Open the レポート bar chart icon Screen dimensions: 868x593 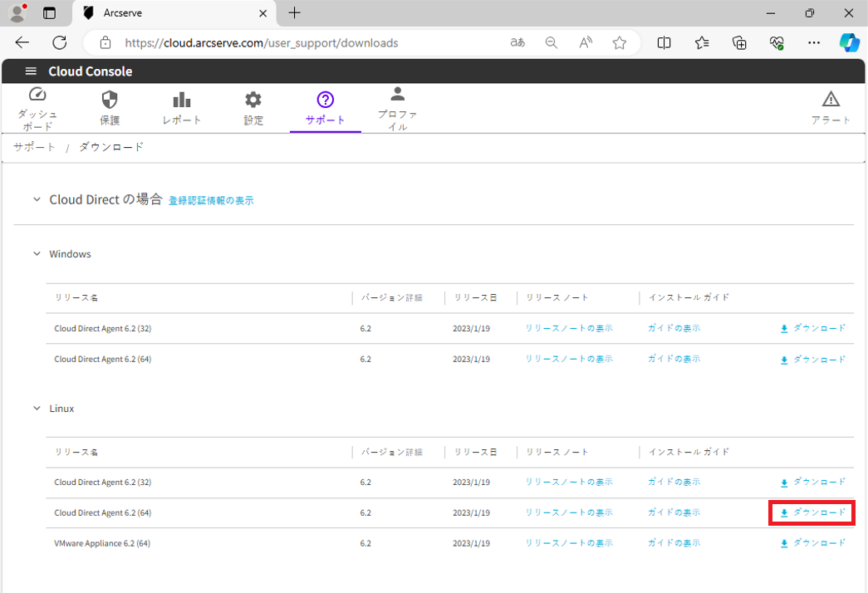click(x=182, y=100)
